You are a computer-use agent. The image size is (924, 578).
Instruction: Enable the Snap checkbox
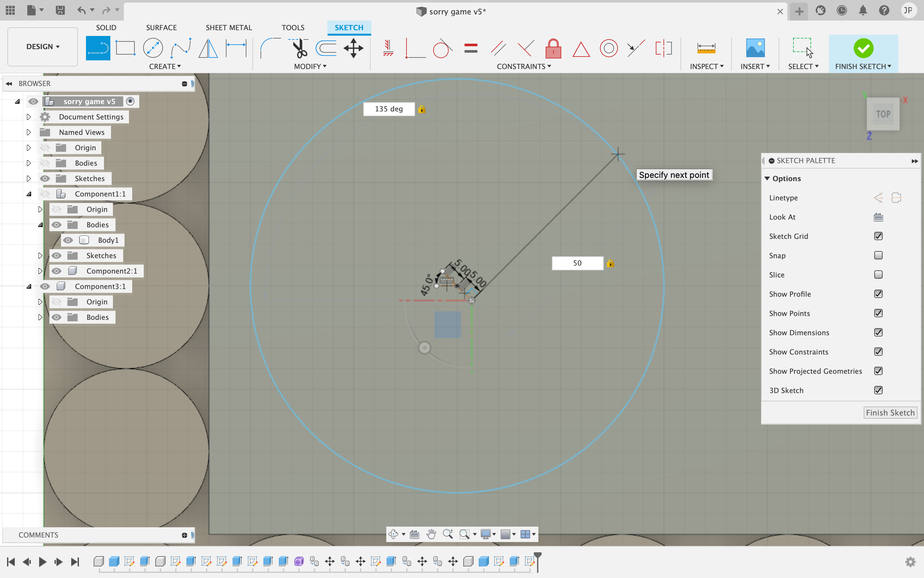tap(878, 255)
